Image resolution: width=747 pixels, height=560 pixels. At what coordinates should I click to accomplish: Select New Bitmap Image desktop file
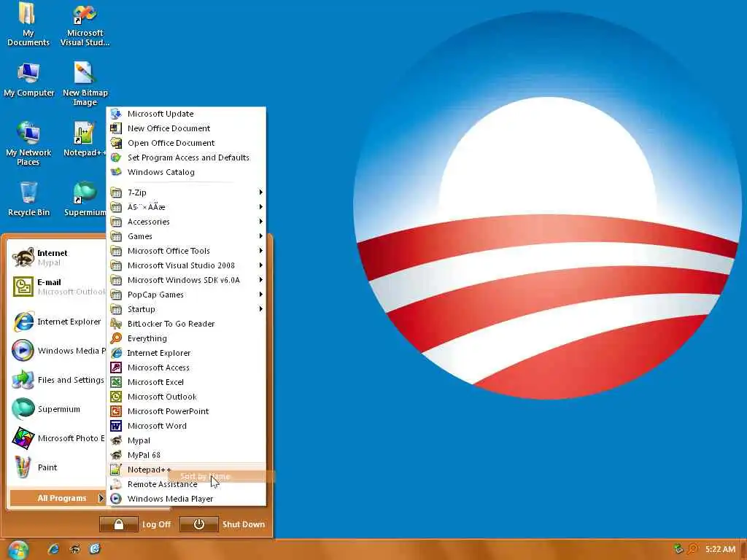pyautogui.click(x=85, y=84)
